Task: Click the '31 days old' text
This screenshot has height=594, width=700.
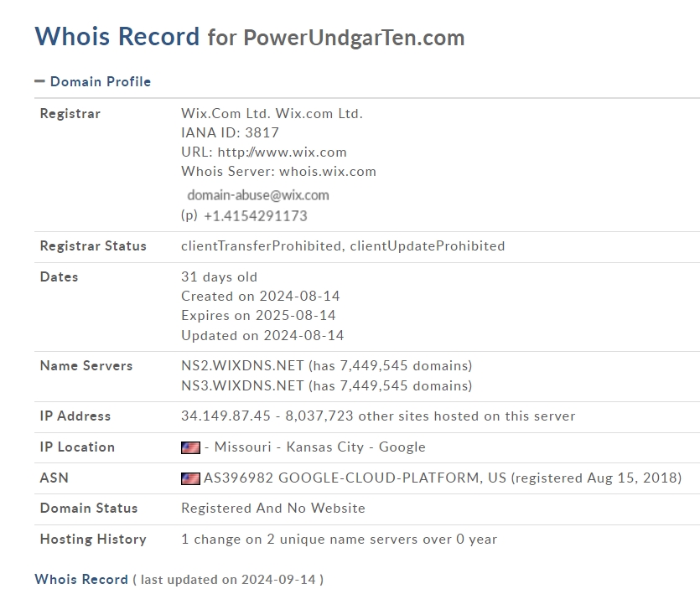Action: click(219, 276)
